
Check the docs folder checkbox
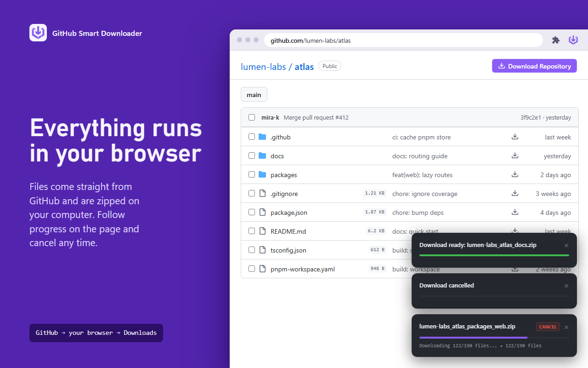click(x=252, y=155)
